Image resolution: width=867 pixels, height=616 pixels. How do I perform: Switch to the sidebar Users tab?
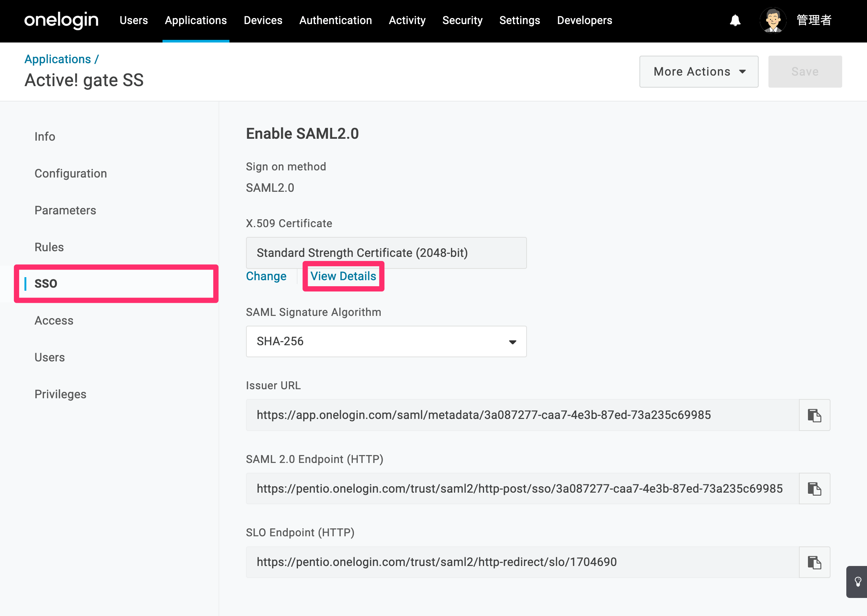tap(49, 357)
